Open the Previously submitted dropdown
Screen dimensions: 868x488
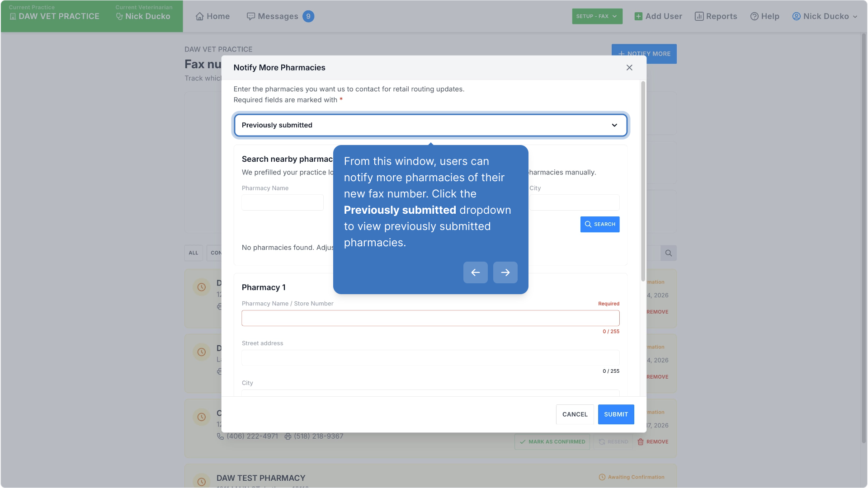430,125
